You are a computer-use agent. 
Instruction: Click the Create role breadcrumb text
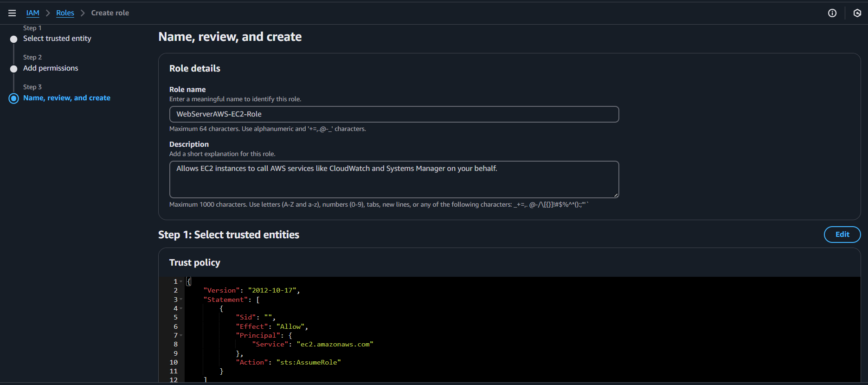point(110,13)
